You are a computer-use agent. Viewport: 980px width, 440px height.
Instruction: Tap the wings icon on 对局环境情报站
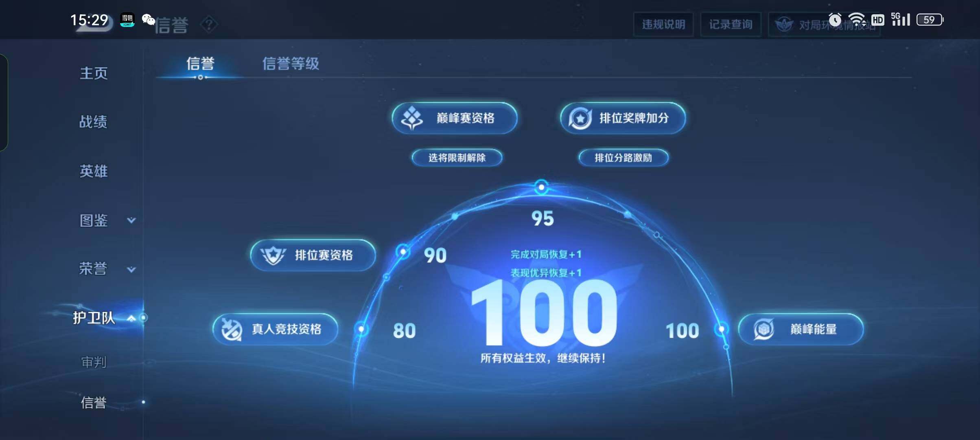784,24
